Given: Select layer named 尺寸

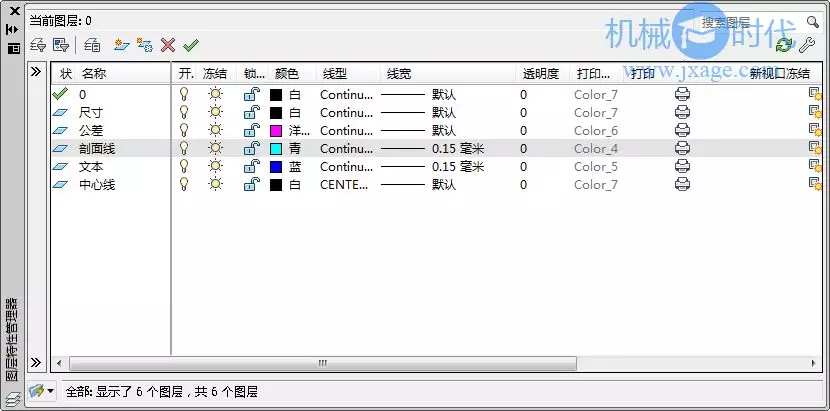Looking at the screenshot, I should tap(91, 113).
